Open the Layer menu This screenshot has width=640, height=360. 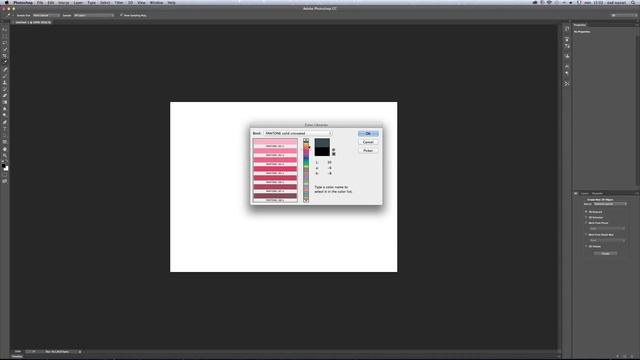pyautogui.click(x=78, y=2)
